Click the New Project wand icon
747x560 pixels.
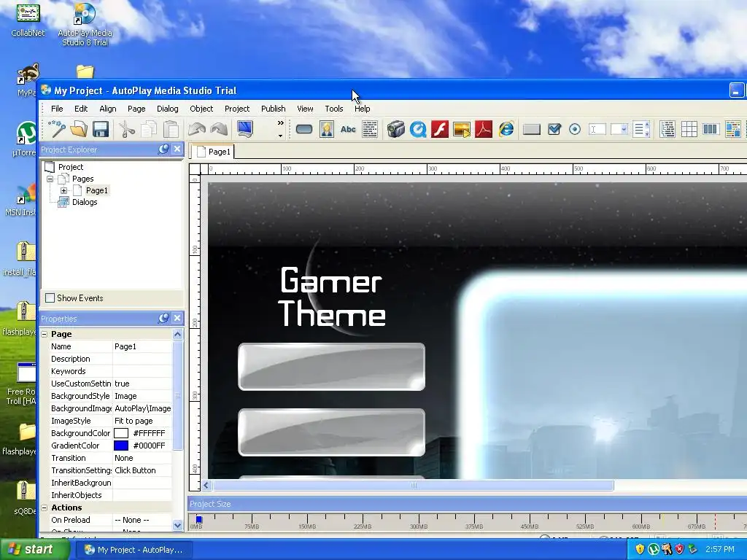tap(57, 129)
